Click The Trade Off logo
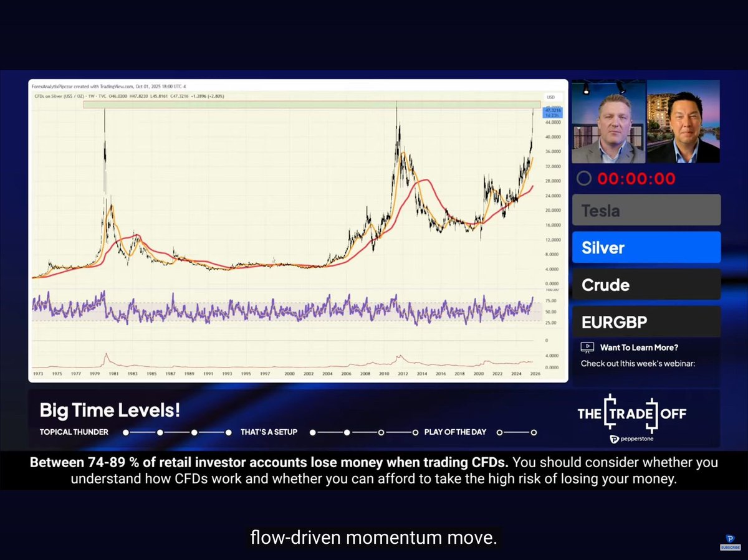The width and height of the screenshot is (748, 560). 632,413
